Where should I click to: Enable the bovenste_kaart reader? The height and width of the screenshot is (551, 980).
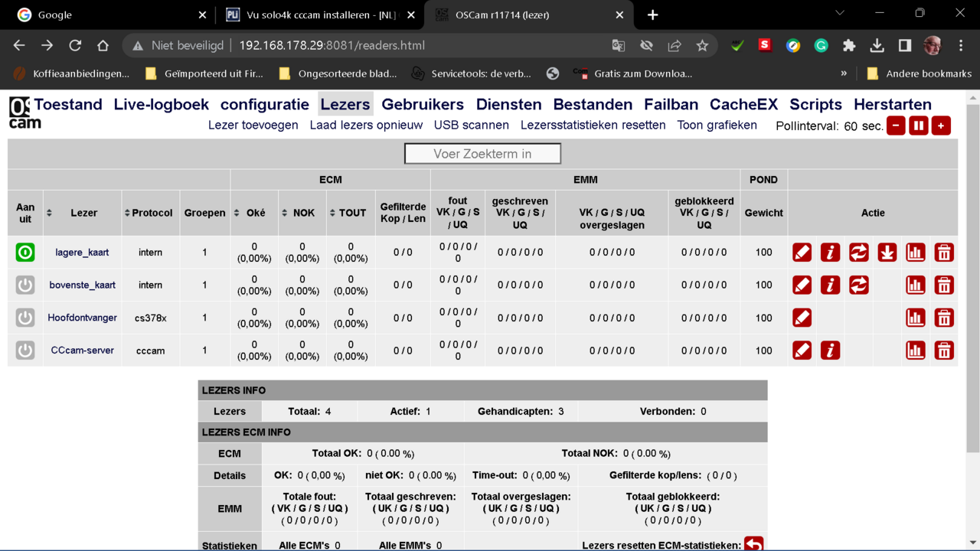pos(25,285)
